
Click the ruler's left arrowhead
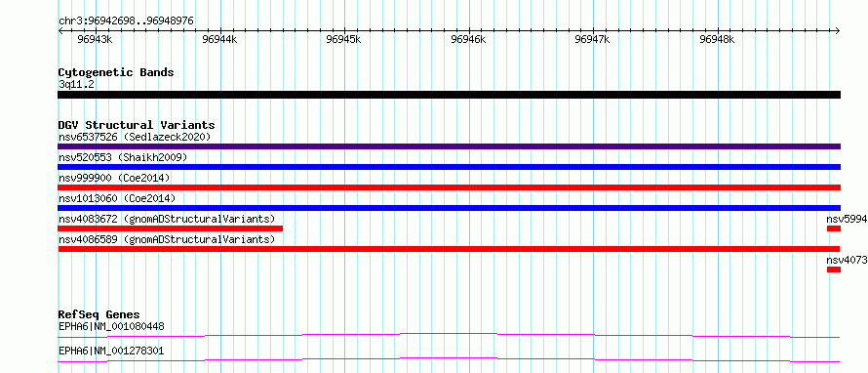60,31
